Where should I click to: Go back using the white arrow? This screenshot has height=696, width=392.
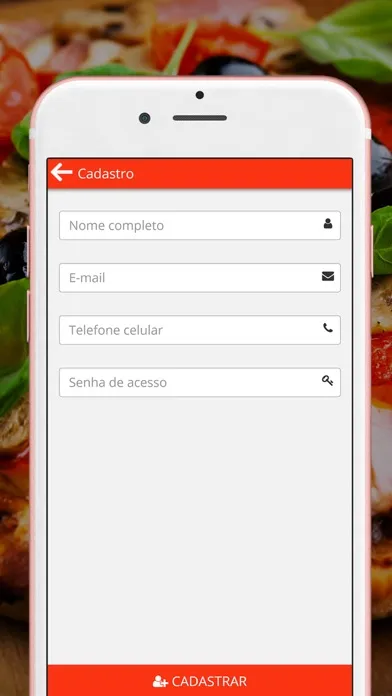click(61, 172)
